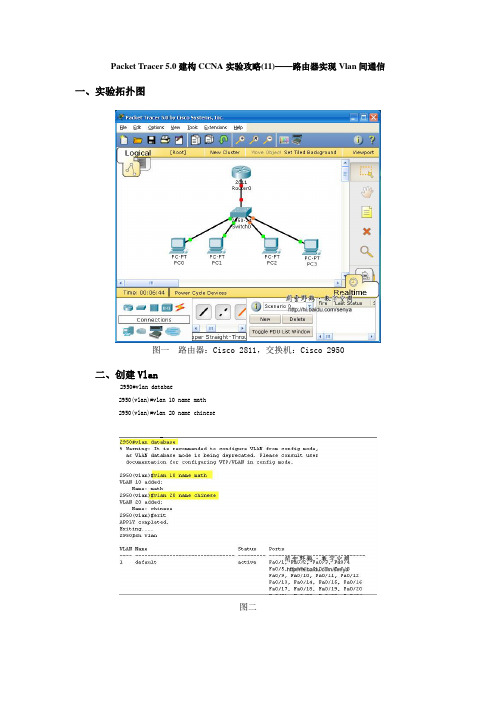Click the Viewport button
The height and width of the screenshot is (702, 496).
pyautogui.click(x=363, y=153)
